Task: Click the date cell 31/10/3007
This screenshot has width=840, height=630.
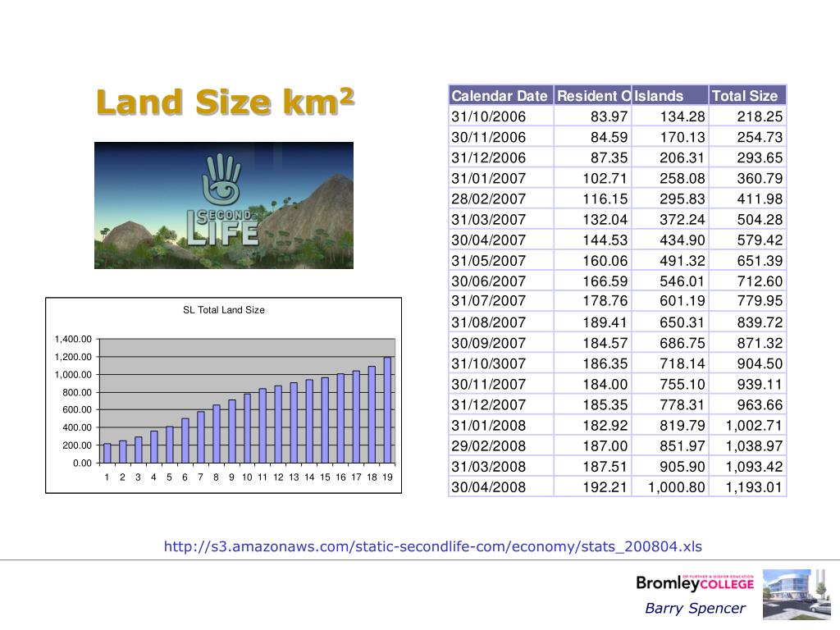Action: 489,363
